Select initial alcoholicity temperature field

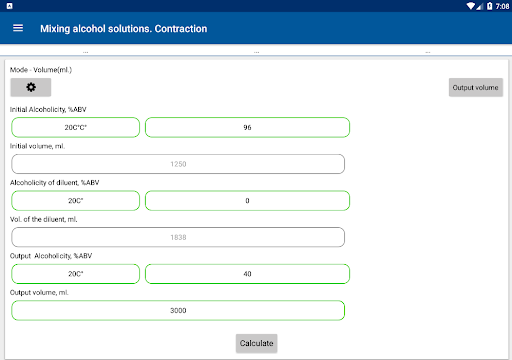(x=76, y=127)
